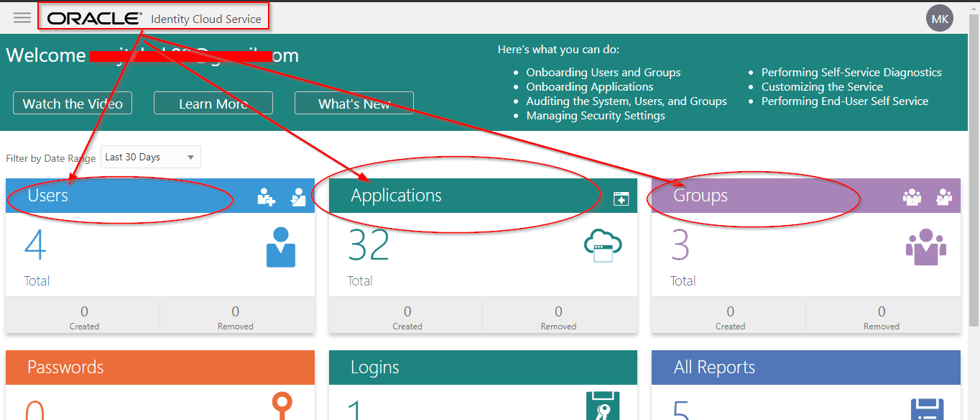Open the All Reports tile
This screenshot has width=980, height=420.
pyautogui.click(x=805, y=367)
